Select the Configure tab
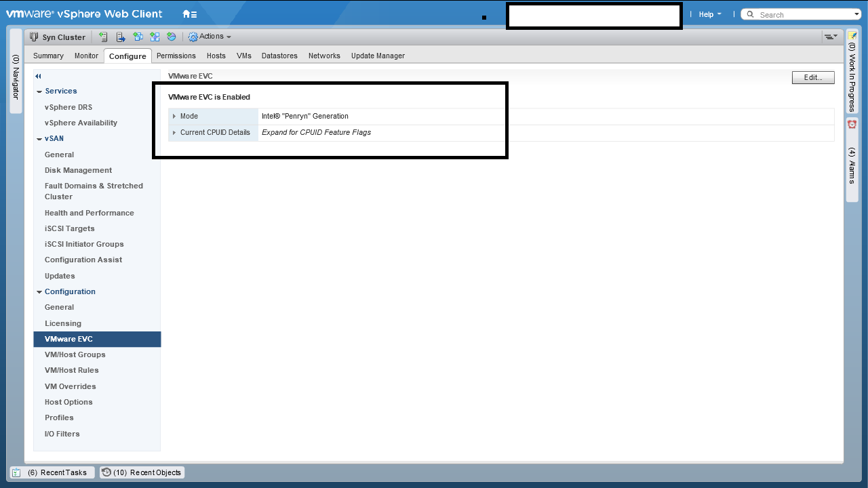 (x=127, y=56)
